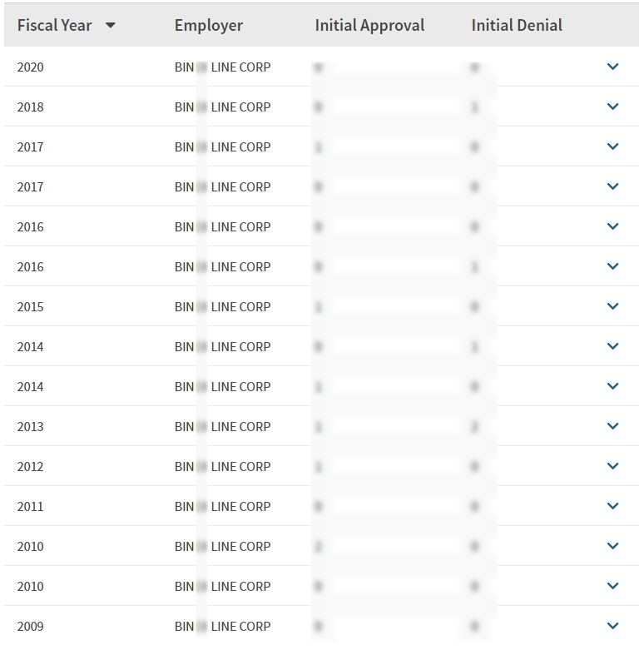Click the Fiscal Year sort arrow

click(111, 26)
